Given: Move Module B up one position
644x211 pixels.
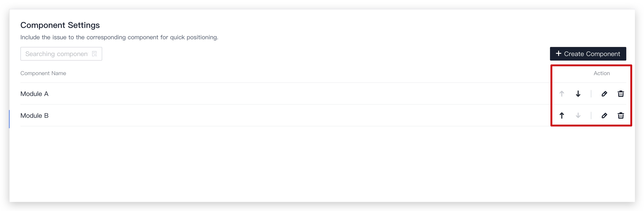Looking at the screenshot, I should (x=562, y=115).
